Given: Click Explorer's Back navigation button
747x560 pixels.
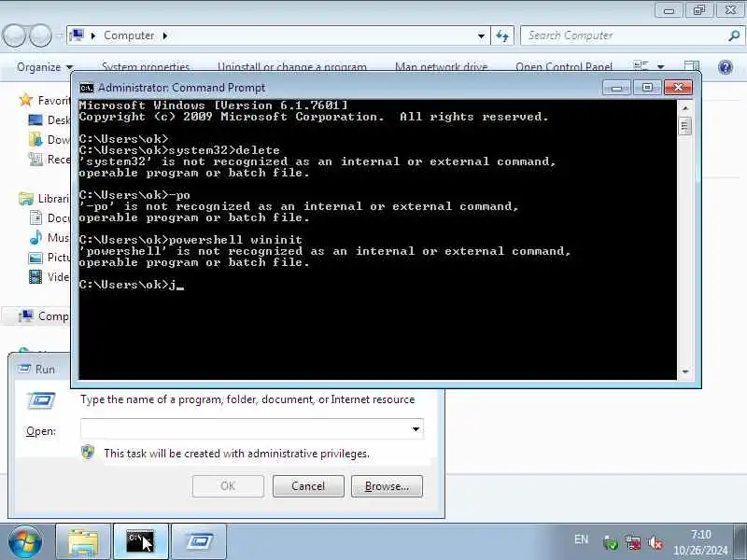Looking at the screenshot, I should coord(14,35).
